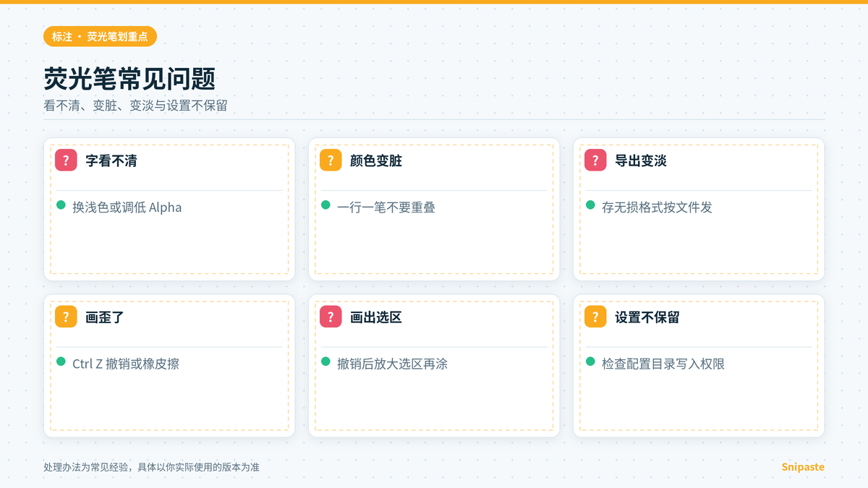This screenshot has height=488, width=868.
Task: Click the 标注 · 荧光笔划重点 orange tag
Action: 100,36
